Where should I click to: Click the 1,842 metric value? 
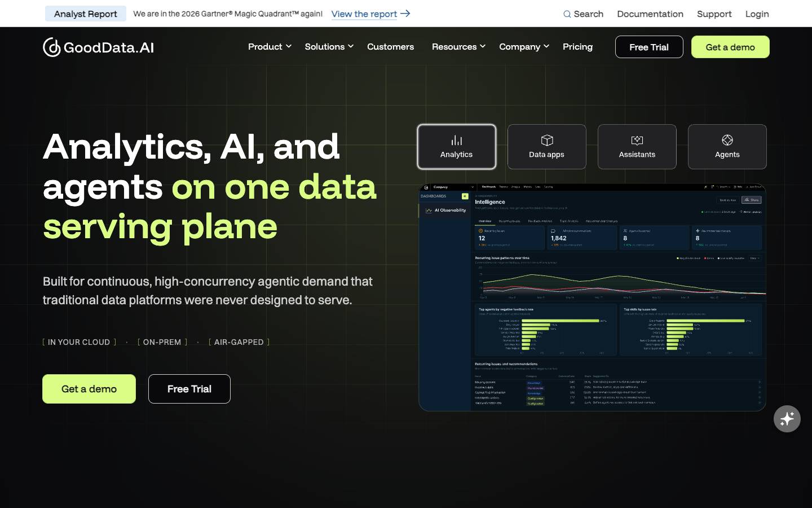tap(559, 238)
